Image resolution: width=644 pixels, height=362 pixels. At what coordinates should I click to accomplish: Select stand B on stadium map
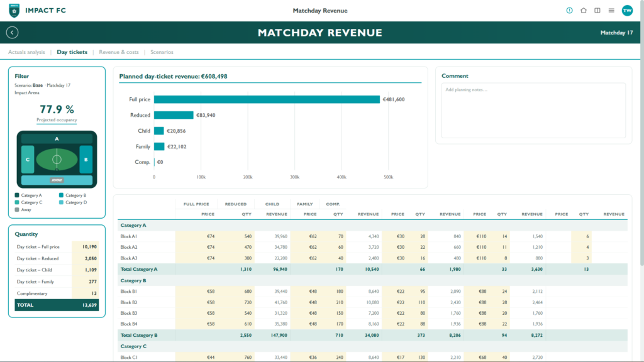pos(86,159)
